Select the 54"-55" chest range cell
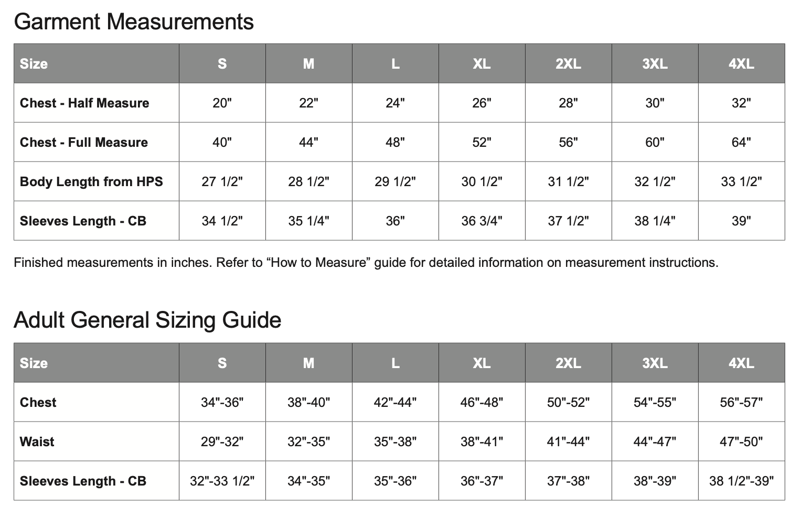Image resolution: width=812 pixels, height=517 pixels. tap(655, 403)
